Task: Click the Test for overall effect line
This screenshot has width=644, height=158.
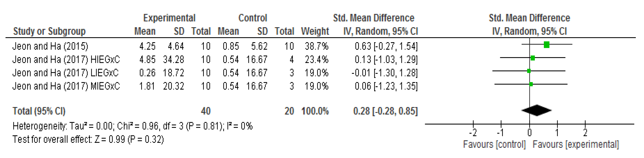Action: [88, 139]
